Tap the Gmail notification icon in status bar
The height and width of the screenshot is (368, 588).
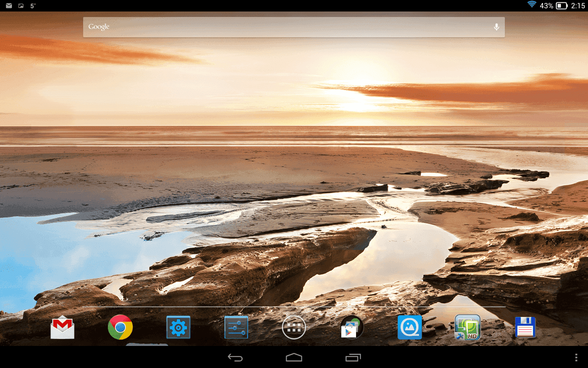(9, 6)
